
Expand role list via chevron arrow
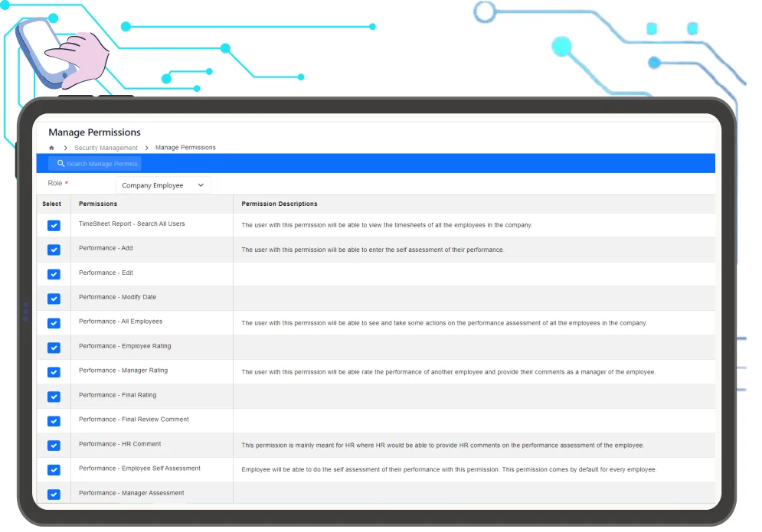201,185
